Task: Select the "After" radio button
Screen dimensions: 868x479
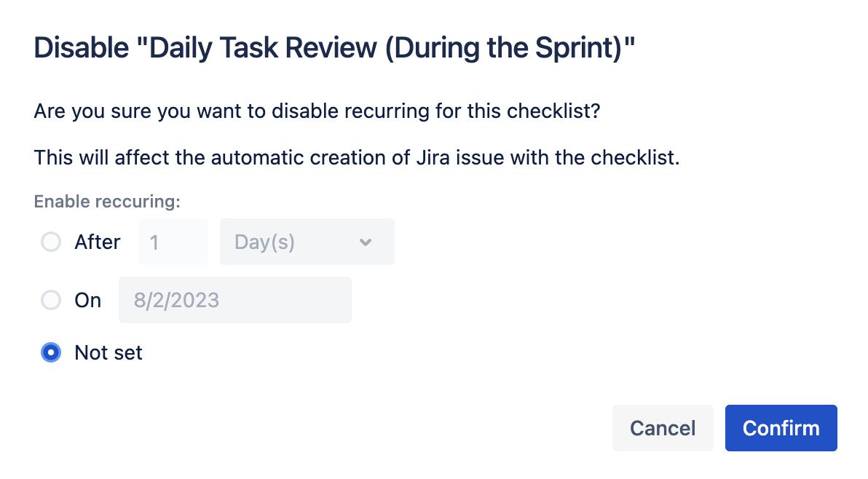Action: coord(51,242)
